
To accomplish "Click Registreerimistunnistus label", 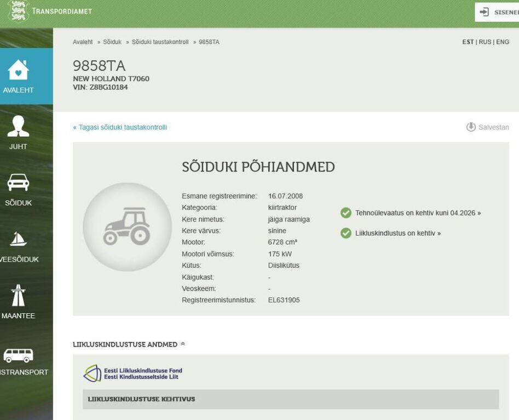I will pyautogui.click(x=219, y=300).
